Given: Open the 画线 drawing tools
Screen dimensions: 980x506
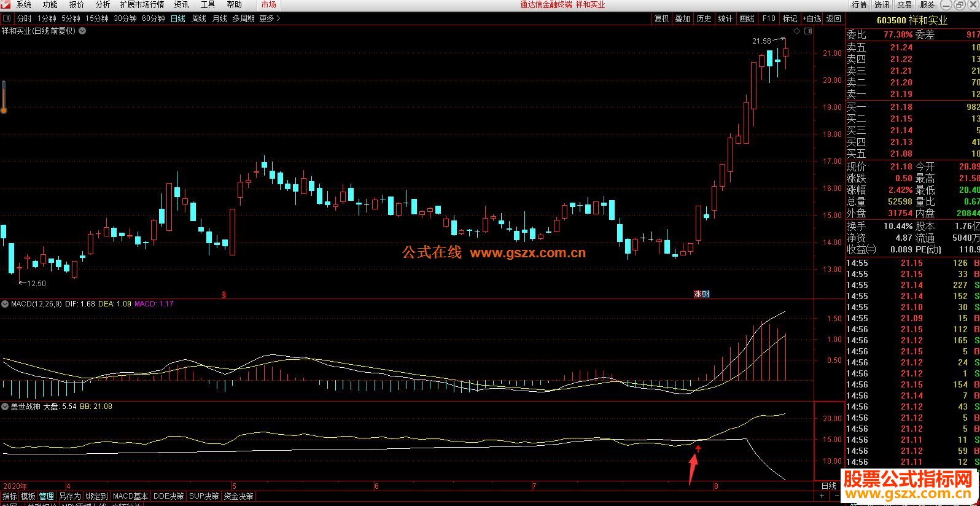Looking at the screenshot, I should coord(747,18).
